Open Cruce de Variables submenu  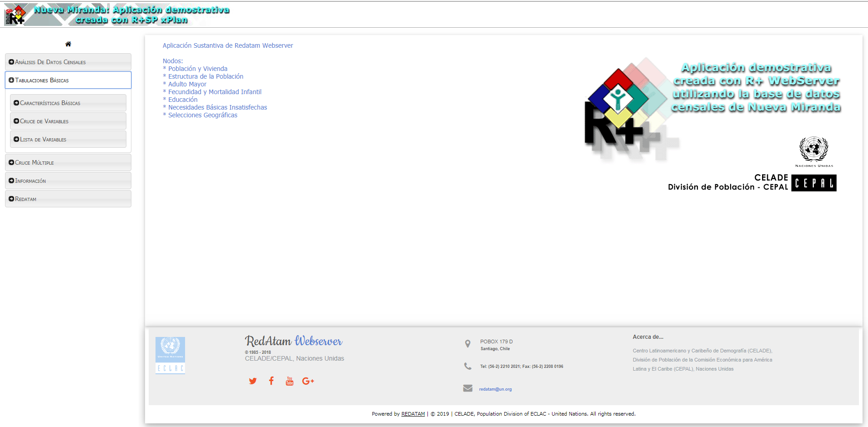[x=68, y=121]
